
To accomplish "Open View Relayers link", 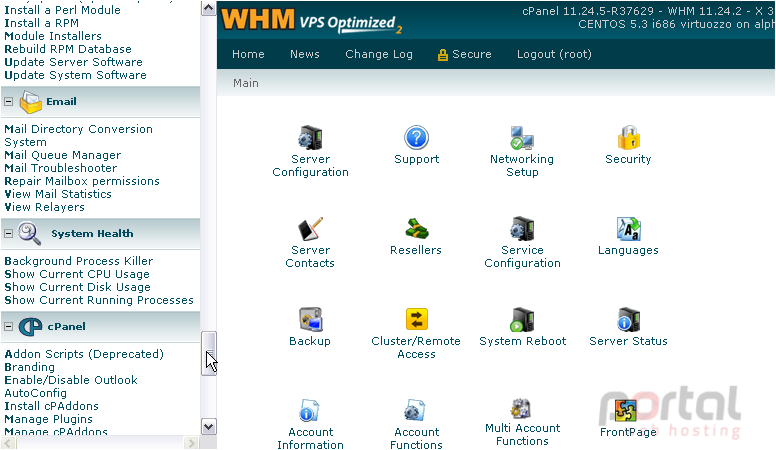I will coord(44,207).
